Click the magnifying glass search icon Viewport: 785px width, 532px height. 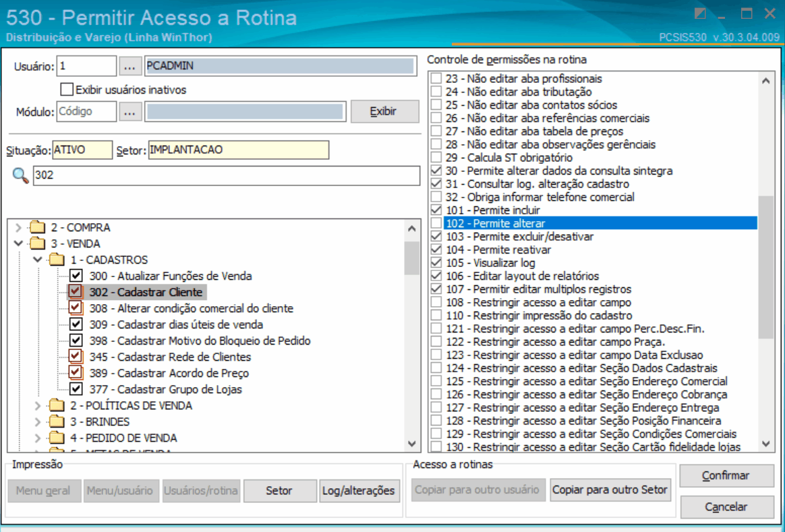coord(20,176)
